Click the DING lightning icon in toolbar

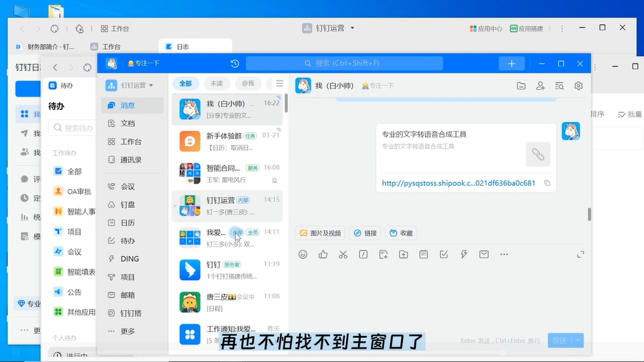(464, 254)
